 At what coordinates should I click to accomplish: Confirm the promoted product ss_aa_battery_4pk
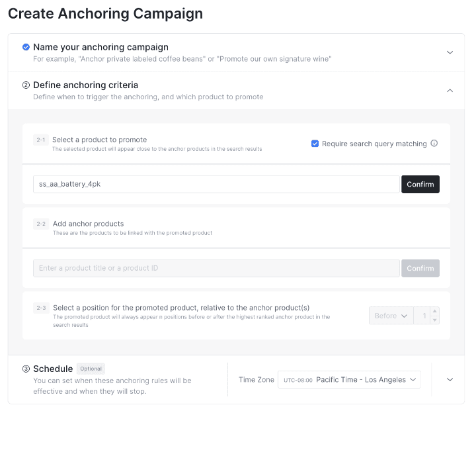(x=420, y=184)
